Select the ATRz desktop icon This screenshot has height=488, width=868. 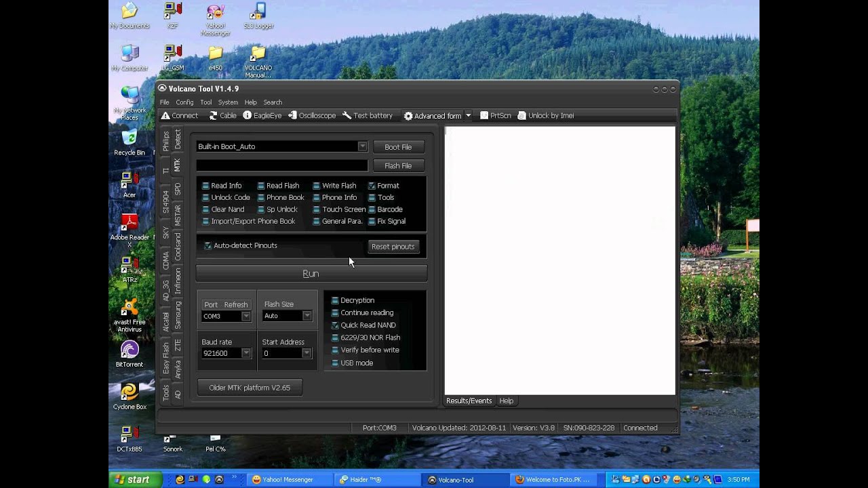coord(130,270)
